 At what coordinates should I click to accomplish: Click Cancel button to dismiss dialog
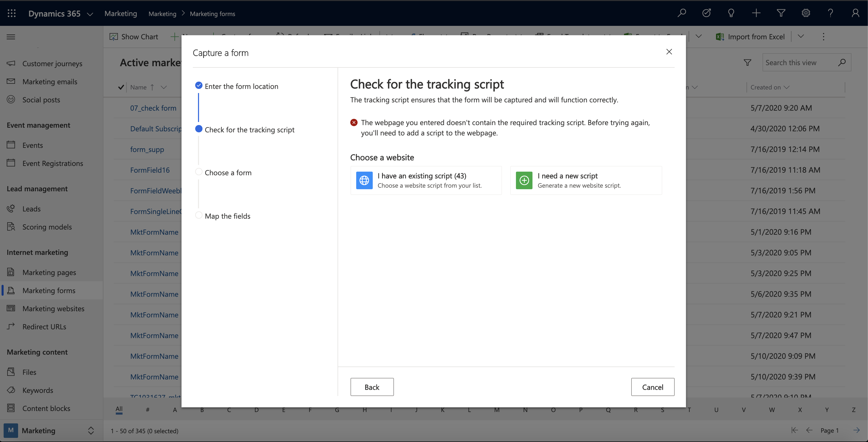[x=653, y=387]
